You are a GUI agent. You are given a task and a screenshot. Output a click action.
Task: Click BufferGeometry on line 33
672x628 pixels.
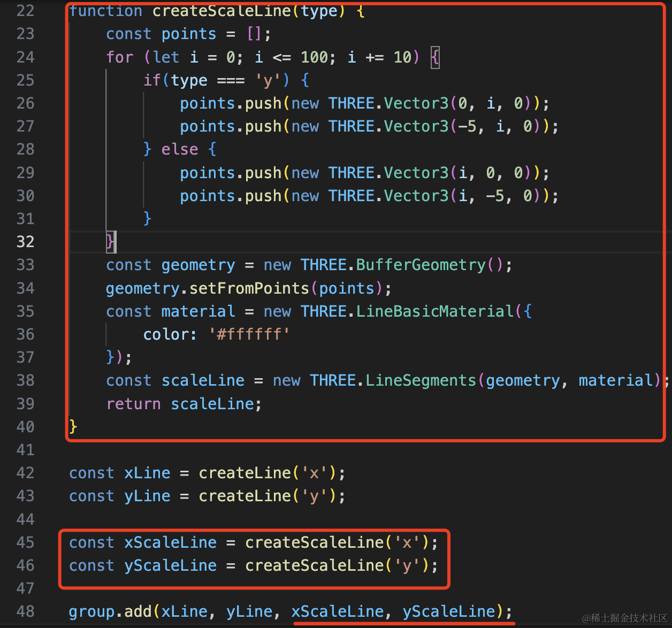tap(421, 265)
